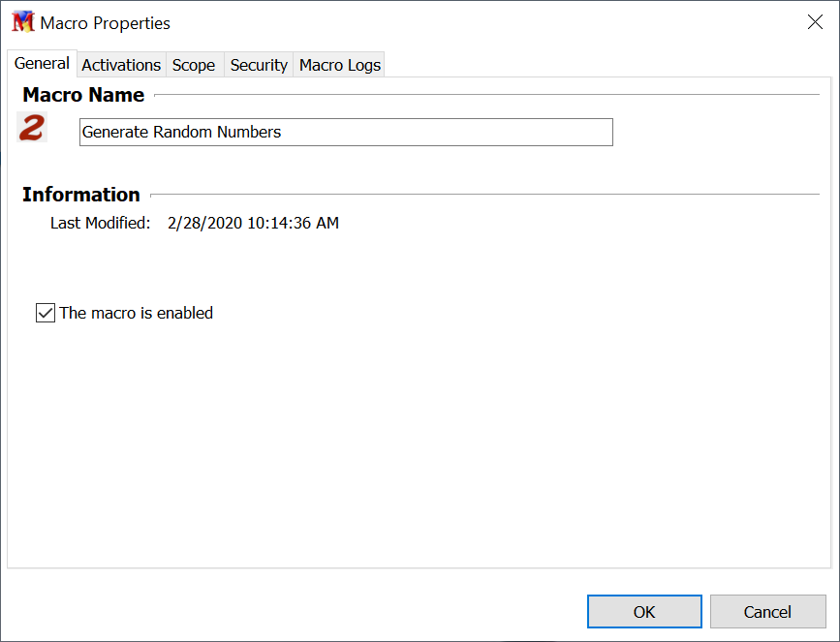
Task: Click the red number 2 macro icon
Action: point(33,128)
